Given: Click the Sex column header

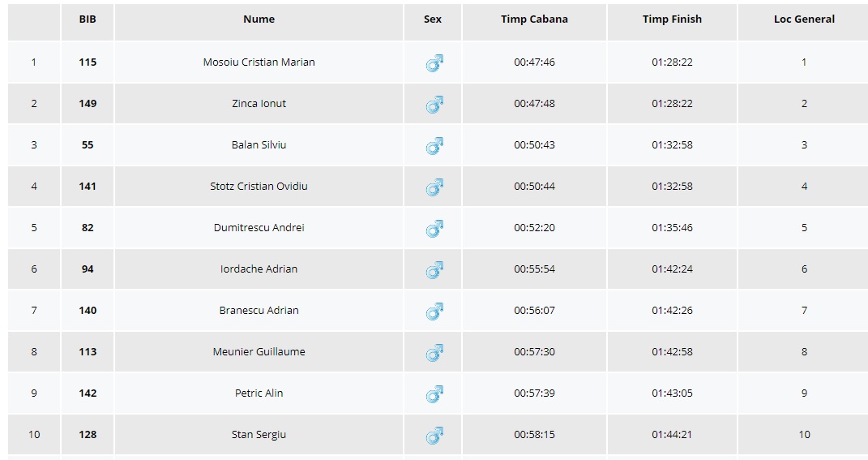Looking at the screenshot, I should click(x=433, y=19).
